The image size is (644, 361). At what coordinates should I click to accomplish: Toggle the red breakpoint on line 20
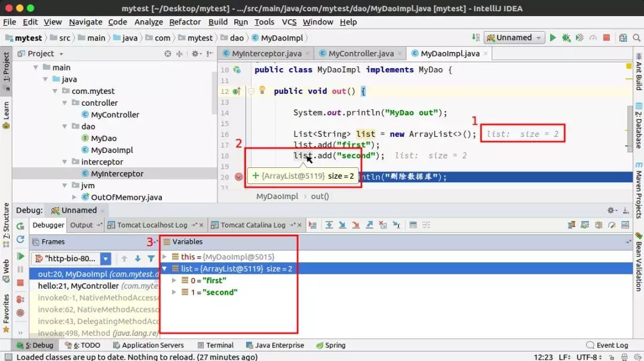pyautogui.click(x=239, y=176)
